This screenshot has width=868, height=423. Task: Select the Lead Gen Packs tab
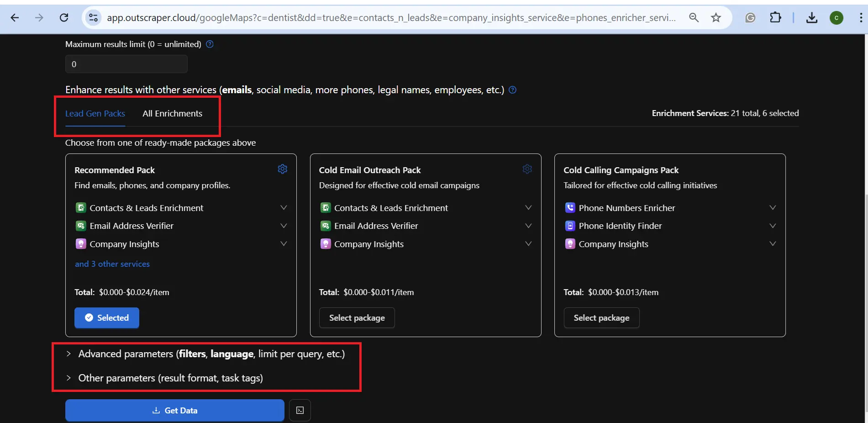click(x=95, y=114)
